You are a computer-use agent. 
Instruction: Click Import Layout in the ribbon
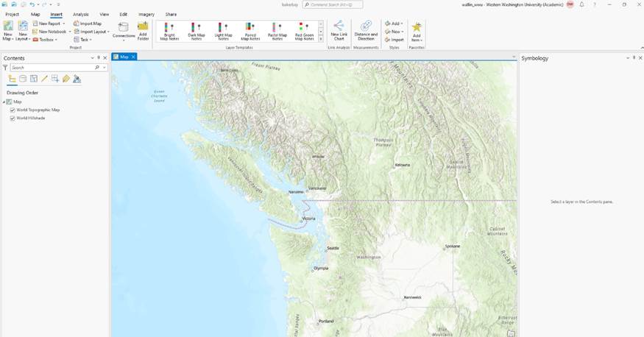point(91,32)
